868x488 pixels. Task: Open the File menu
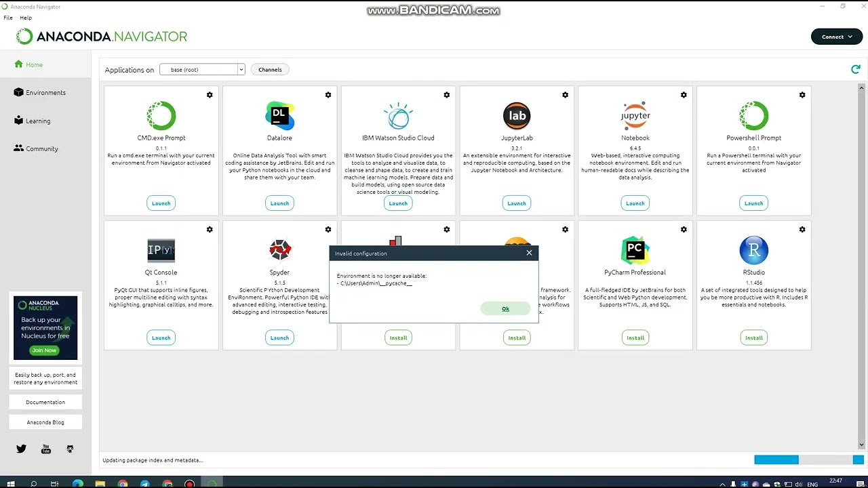[x=8, y=18]
